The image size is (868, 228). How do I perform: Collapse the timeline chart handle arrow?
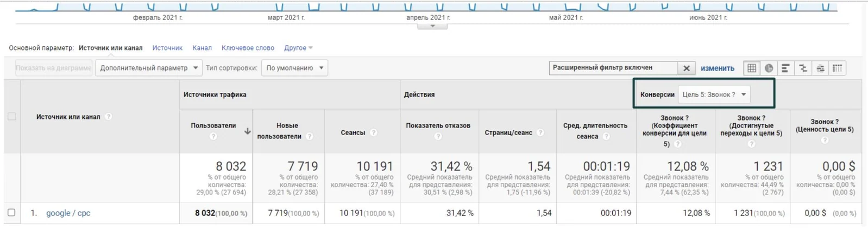(x=432, y=26)
